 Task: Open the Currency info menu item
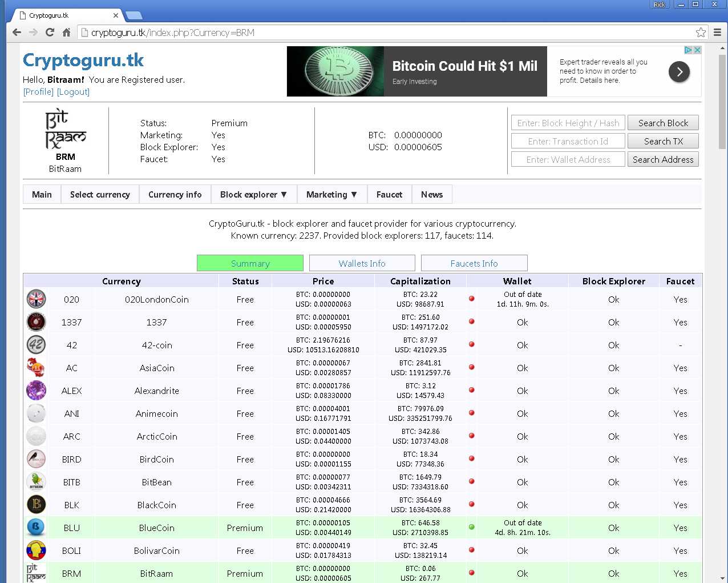click(x=175, y=194)
